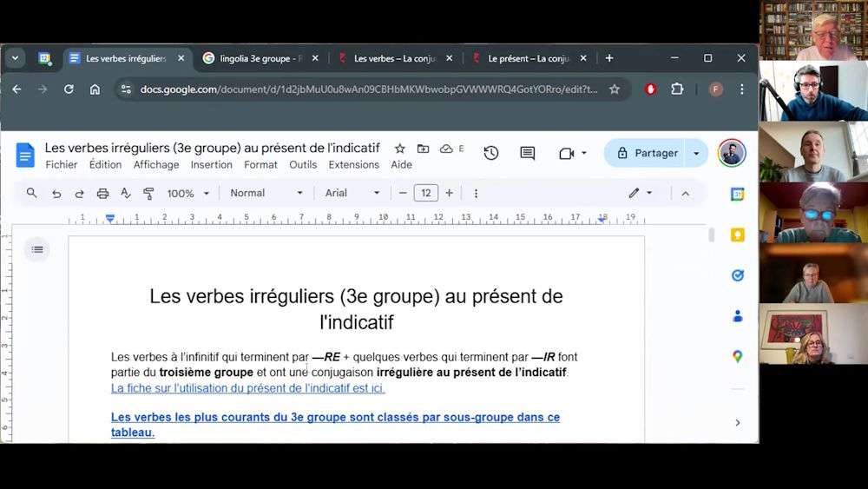Viewport: 868px width, 489px height.
Task: Reload the browser page
Action: click(x=69, y=89)
